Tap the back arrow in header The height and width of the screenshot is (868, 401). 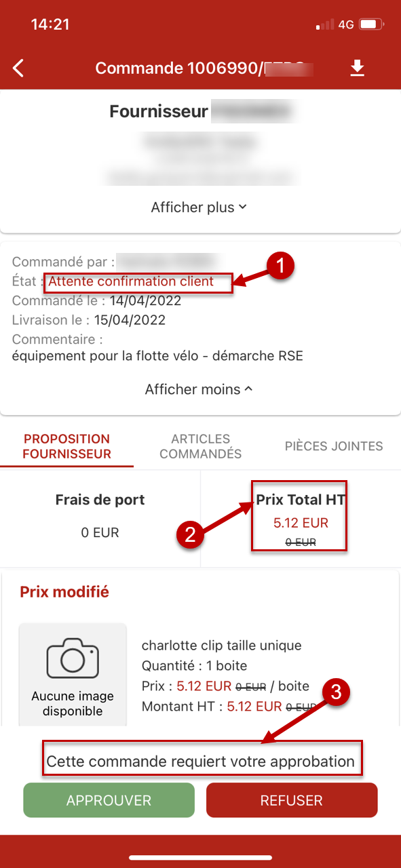18,68
